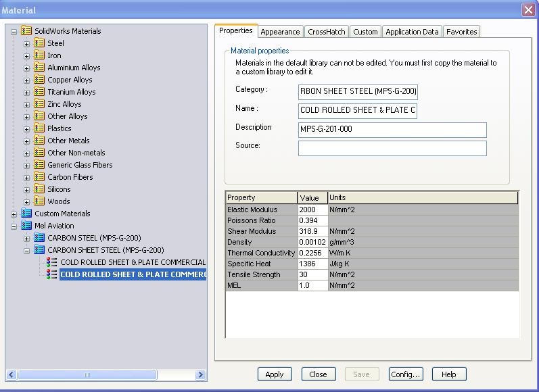Screen dimensions: 539x392
Task: Click the Property column header
Action: click(261, 197)
